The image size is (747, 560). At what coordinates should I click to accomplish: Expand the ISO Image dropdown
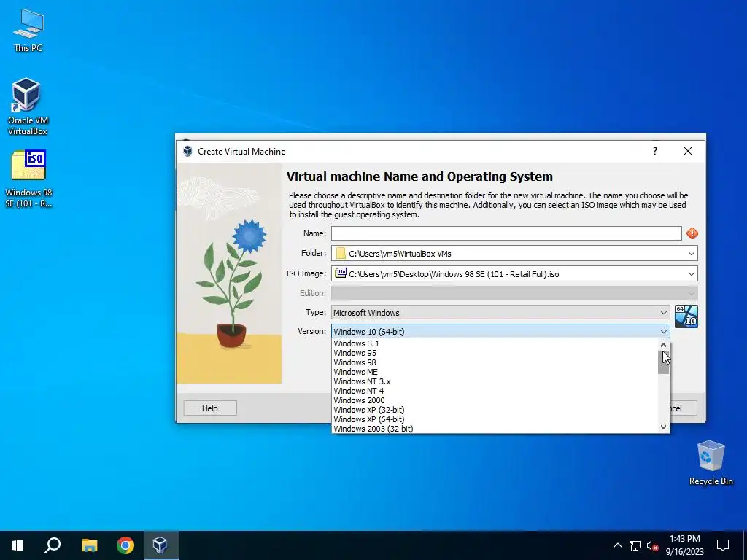pos(692,274)
